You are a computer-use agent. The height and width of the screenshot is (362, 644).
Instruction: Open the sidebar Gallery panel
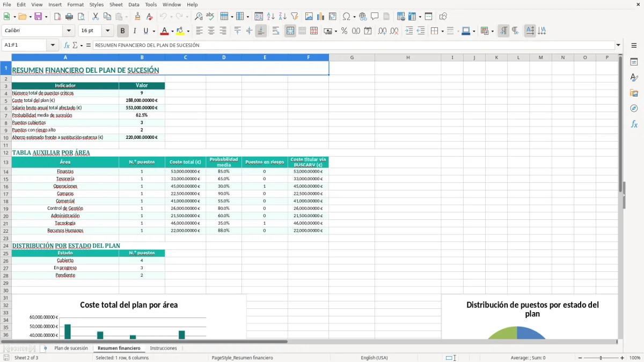pyautogui.click(x=634, y=93)
